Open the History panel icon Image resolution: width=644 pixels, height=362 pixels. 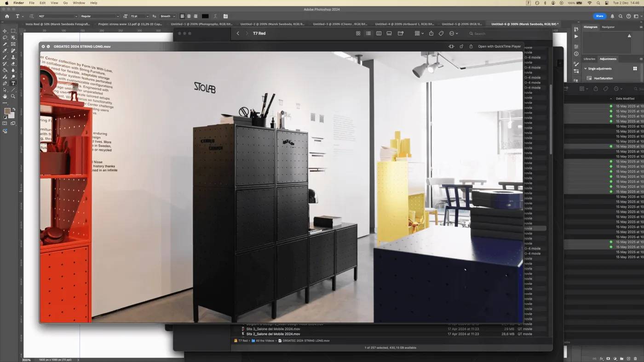click(x=576, y=28)
